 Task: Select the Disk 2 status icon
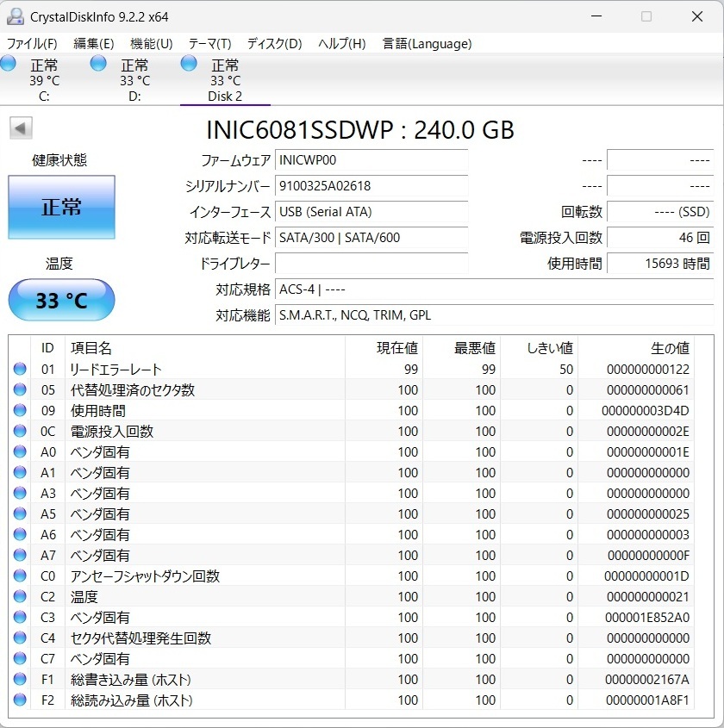pyautogui.click(x=189, y=63)
